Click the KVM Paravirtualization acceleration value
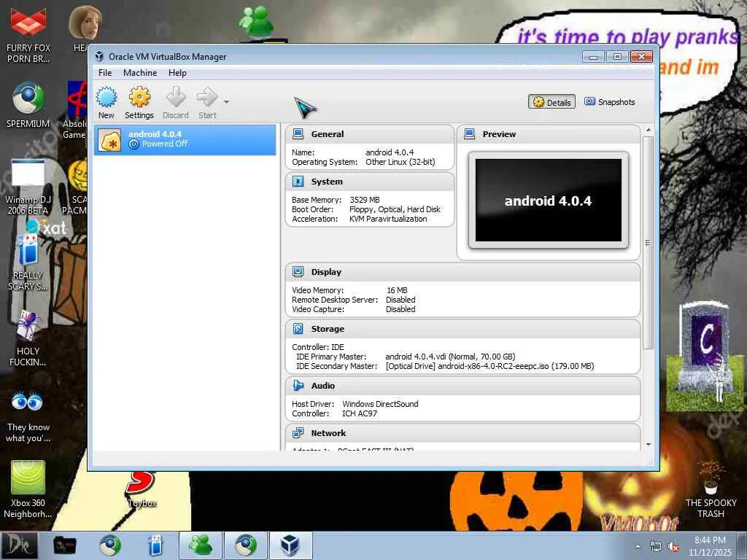This screenshot has width=747, height=560. point(388,219)
